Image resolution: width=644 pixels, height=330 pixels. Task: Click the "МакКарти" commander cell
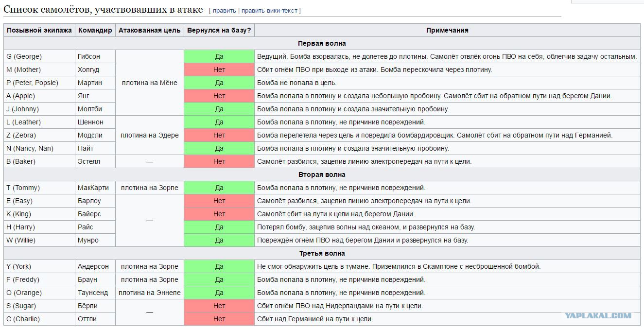(x=95, y=188)
